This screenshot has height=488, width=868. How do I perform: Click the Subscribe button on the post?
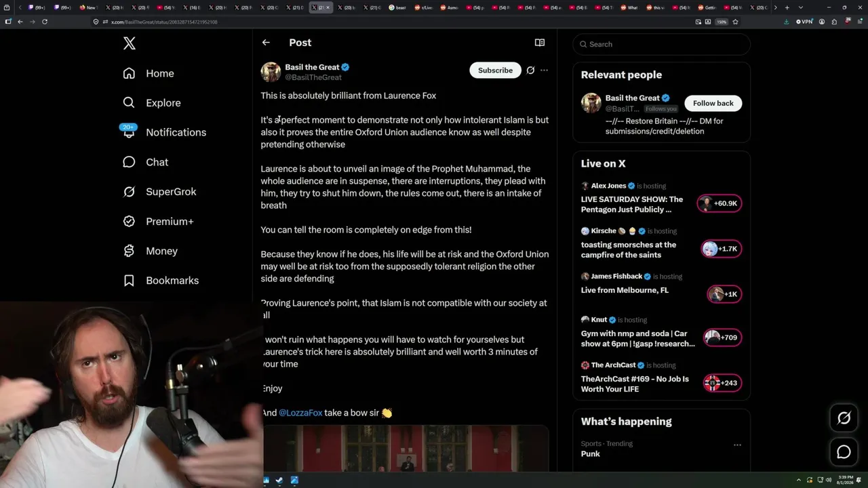tap(495, 70)
